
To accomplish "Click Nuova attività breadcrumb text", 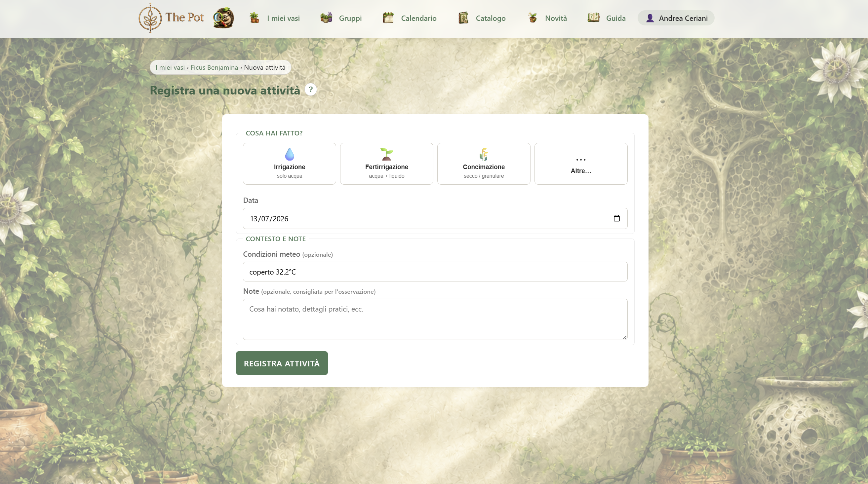I will point(264,67).
